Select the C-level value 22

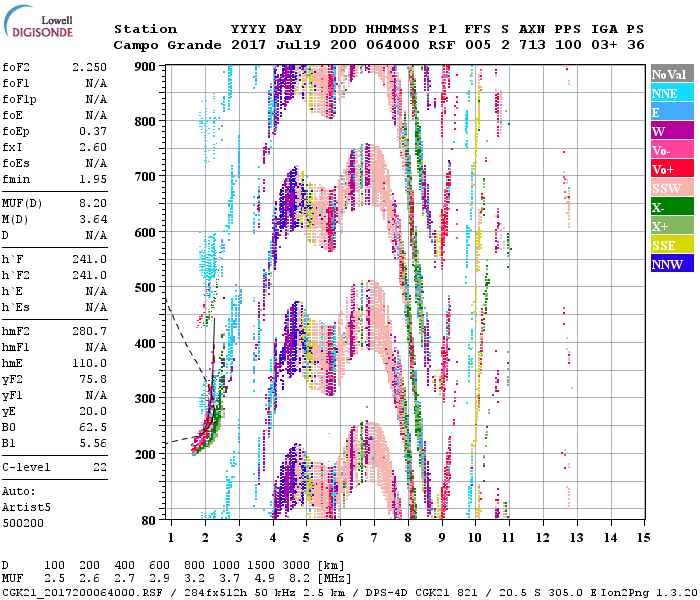[99, 467]
